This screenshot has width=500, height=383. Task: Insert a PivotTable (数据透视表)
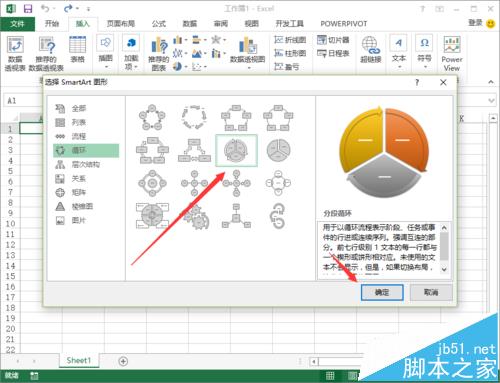coord(15,54)
